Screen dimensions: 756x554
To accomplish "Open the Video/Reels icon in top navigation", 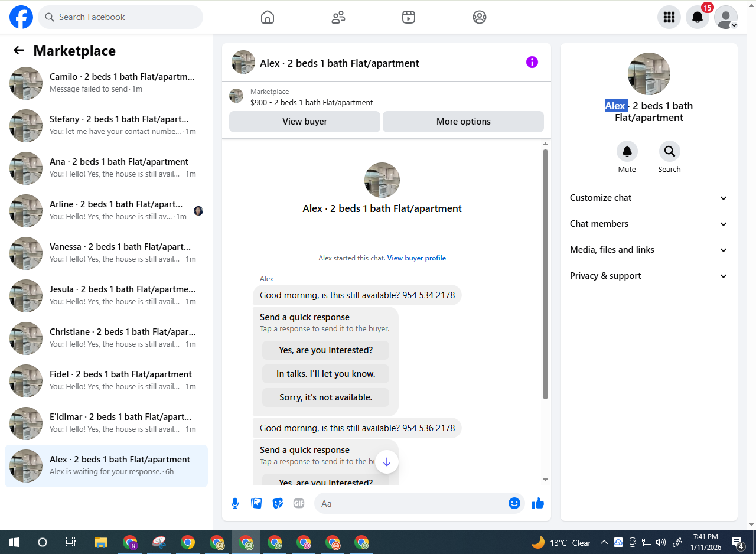I will click(x=409, y=17).
